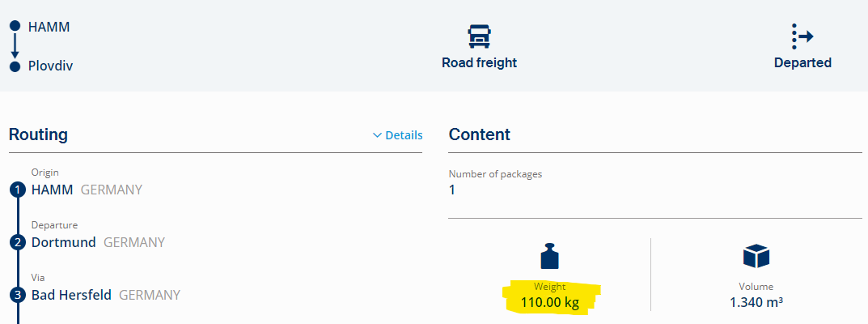Click the highlighted 110.00 kg weight value

point(549,303)
